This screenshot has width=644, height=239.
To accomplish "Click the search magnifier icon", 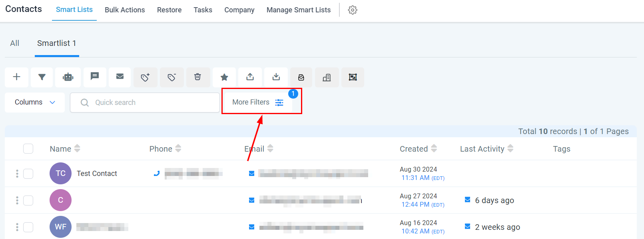I will (x=85, y=103).
